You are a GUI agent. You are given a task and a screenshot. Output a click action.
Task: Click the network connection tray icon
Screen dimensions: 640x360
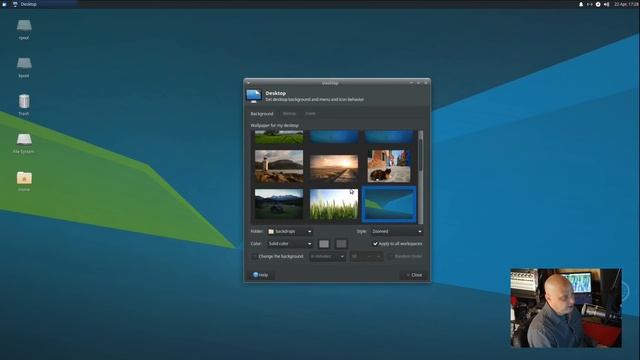[x=589, y=4]
